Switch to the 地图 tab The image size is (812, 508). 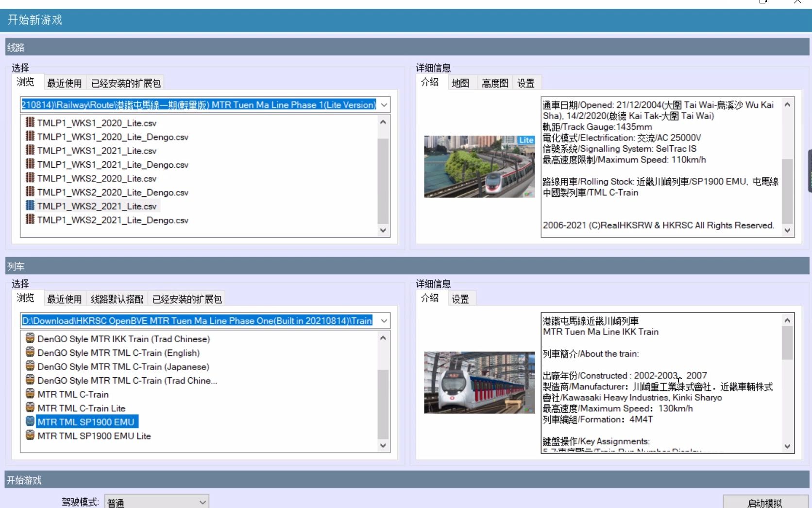click(460, 82)
